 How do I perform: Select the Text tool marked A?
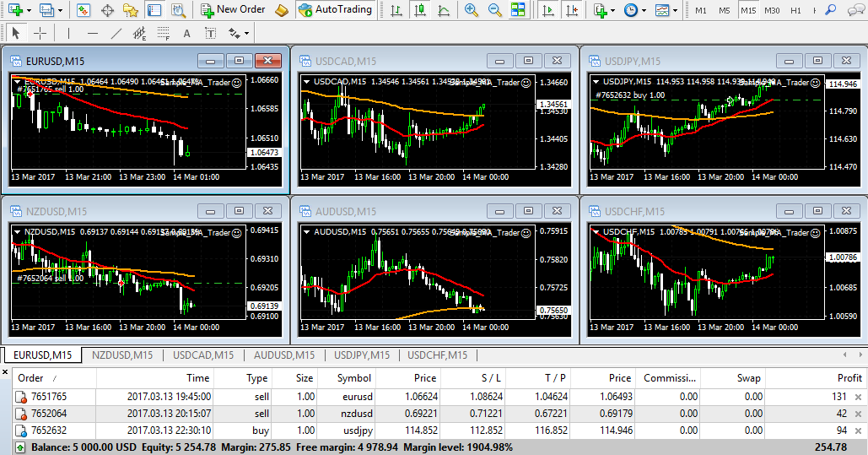(x=187, y=33)
